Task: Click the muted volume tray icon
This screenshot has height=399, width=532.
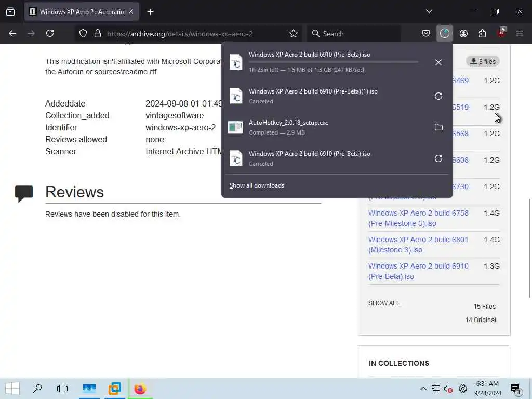Action: tap(448, 389)
